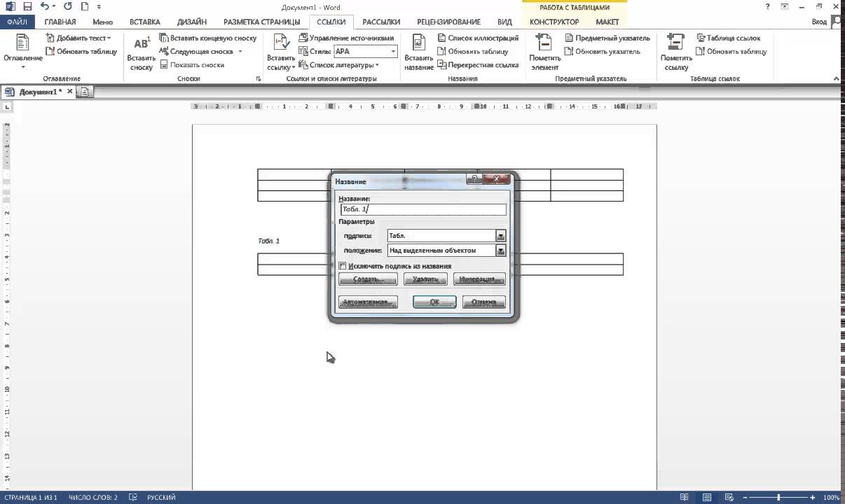Viewport: 845px width, 504px height.
Task: Open the МАКЕТ table tools tab
Action: (607, 22)
